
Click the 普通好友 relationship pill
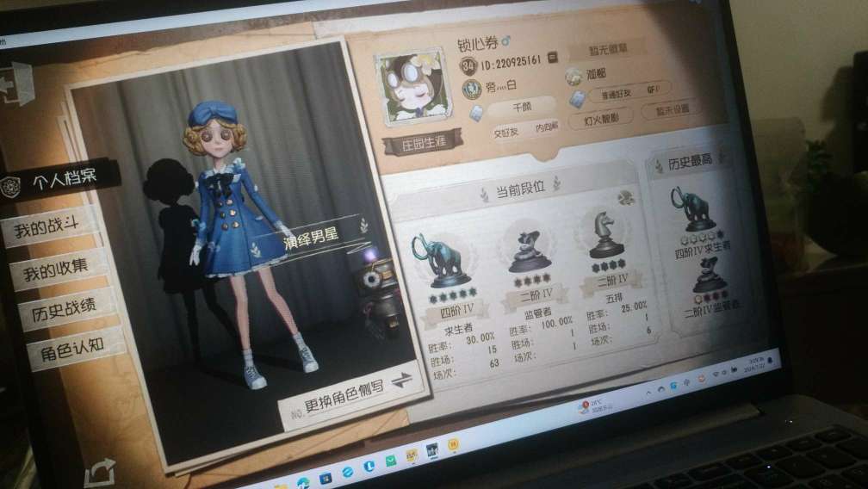pos(630,92)
